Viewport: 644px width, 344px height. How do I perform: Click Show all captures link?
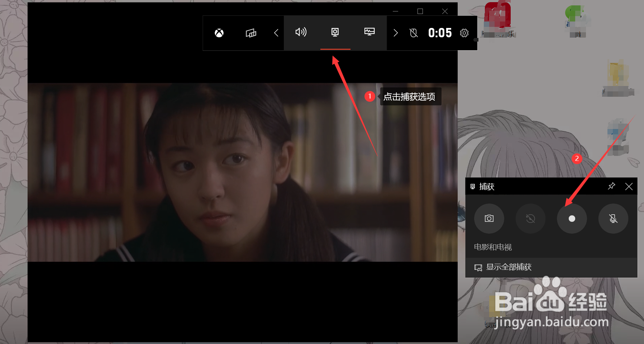(x=509, y=267)
